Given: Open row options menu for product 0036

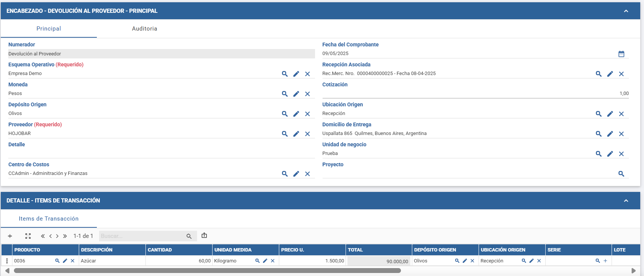Looking at the screenshot, I should click(7, 261).
